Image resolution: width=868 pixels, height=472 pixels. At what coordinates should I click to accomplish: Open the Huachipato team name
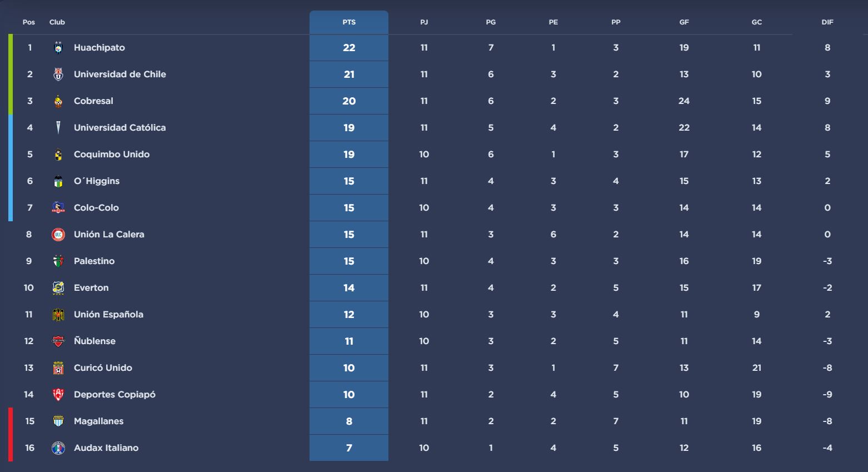point(99,48)
